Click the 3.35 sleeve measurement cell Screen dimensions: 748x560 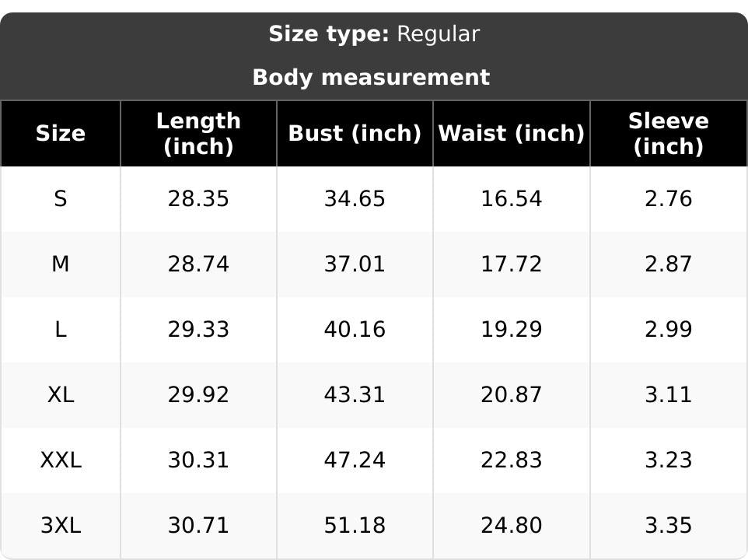point(669,525)
